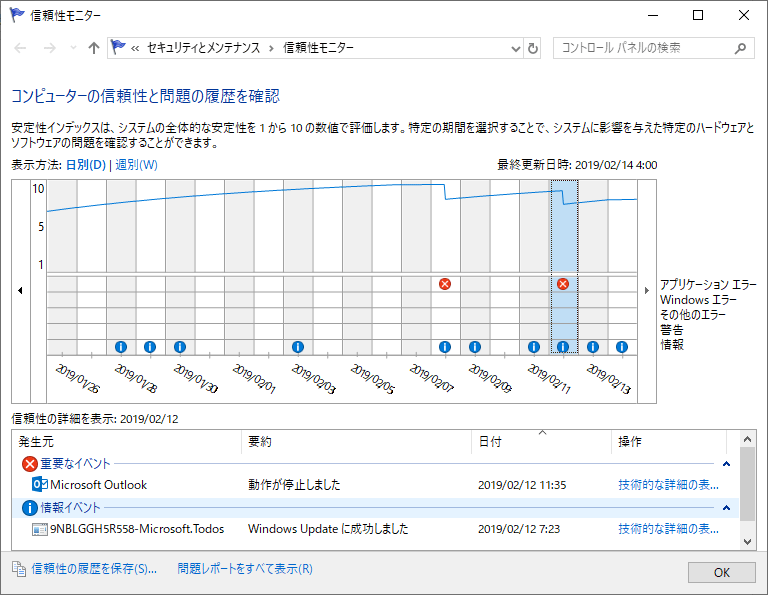Sort the details list by the 日付 column
Viewport: 768px width, 595px height.
pos(542,442)
